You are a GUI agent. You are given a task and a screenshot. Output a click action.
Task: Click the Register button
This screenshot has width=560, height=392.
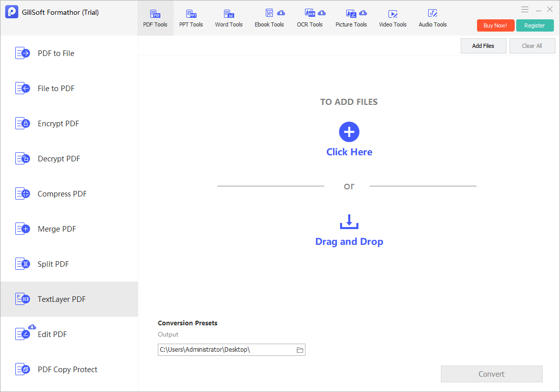point(535,25)
